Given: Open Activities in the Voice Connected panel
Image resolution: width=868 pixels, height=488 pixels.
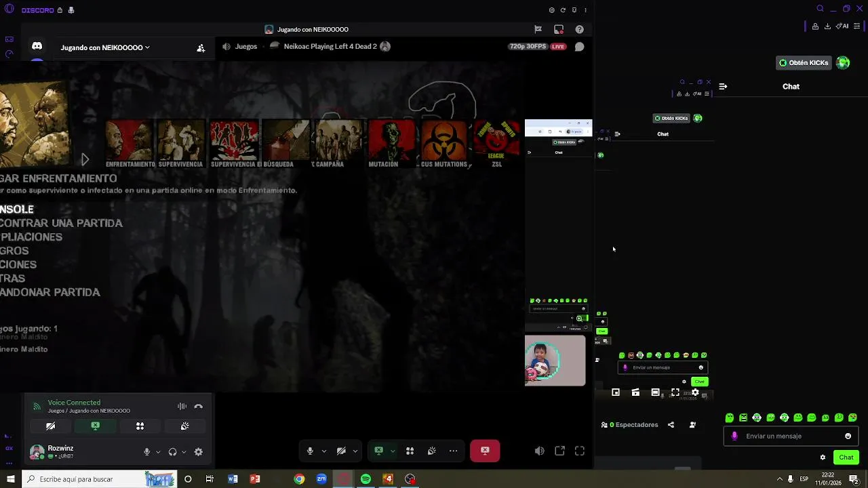Looking at the screenshot, I should click(140, 426).
